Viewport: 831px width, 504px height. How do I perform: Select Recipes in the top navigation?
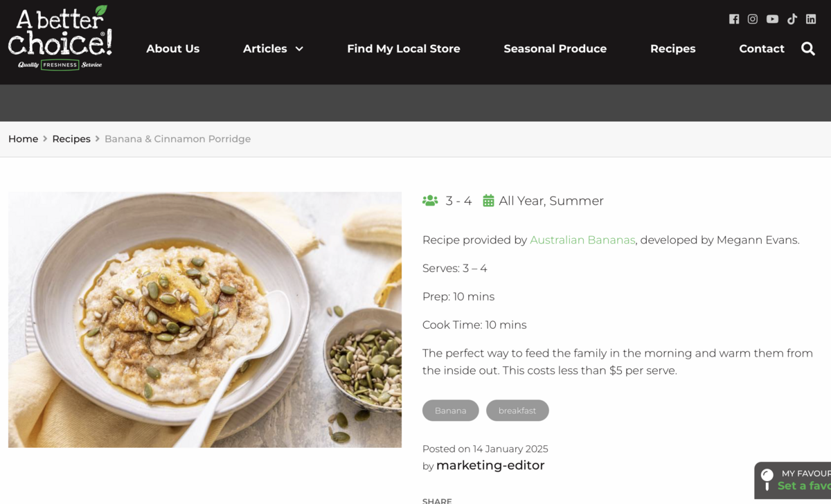click(672, 48)
